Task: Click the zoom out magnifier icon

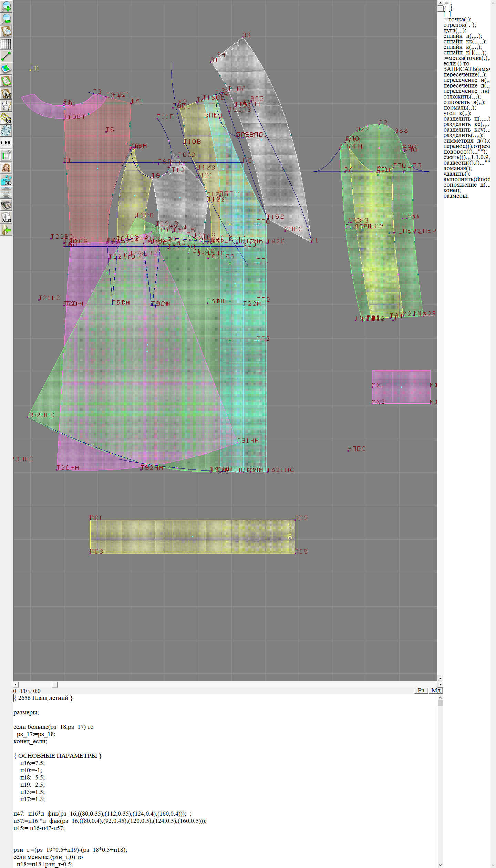Action: tap(6, 19)
